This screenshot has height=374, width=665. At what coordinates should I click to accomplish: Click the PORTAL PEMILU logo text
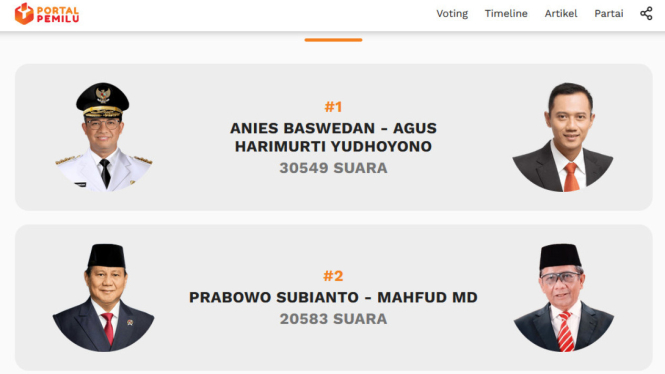[58, 14]
